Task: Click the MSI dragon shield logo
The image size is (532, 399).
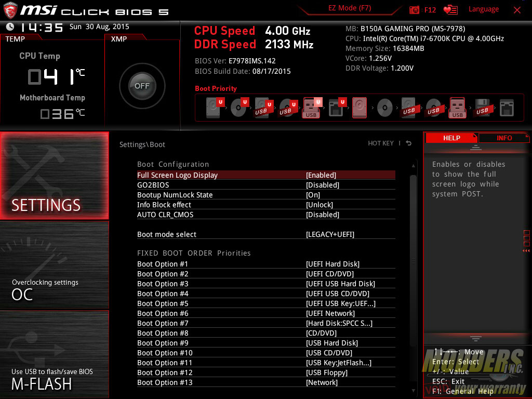Action: tap(10, 10)
